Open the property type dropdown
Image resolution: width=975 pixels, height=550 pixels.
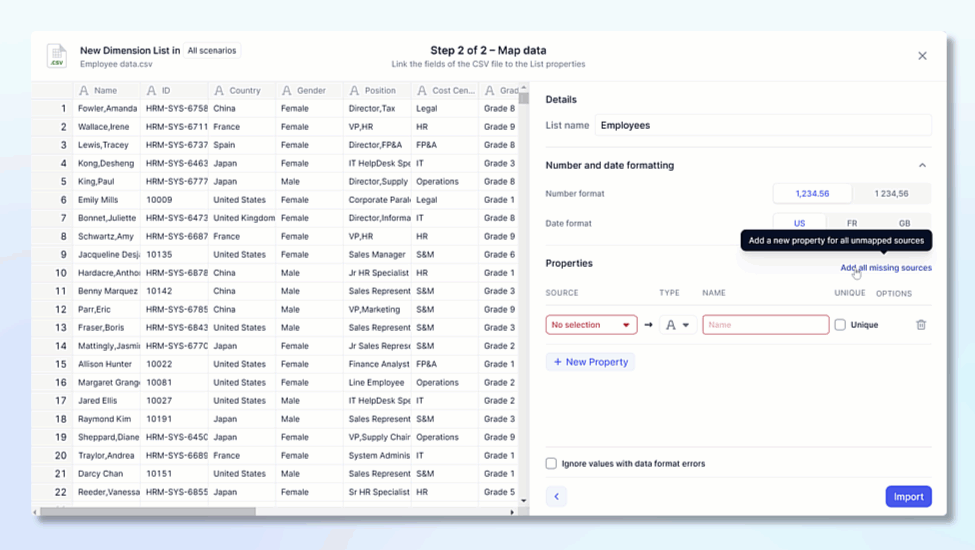677,324
